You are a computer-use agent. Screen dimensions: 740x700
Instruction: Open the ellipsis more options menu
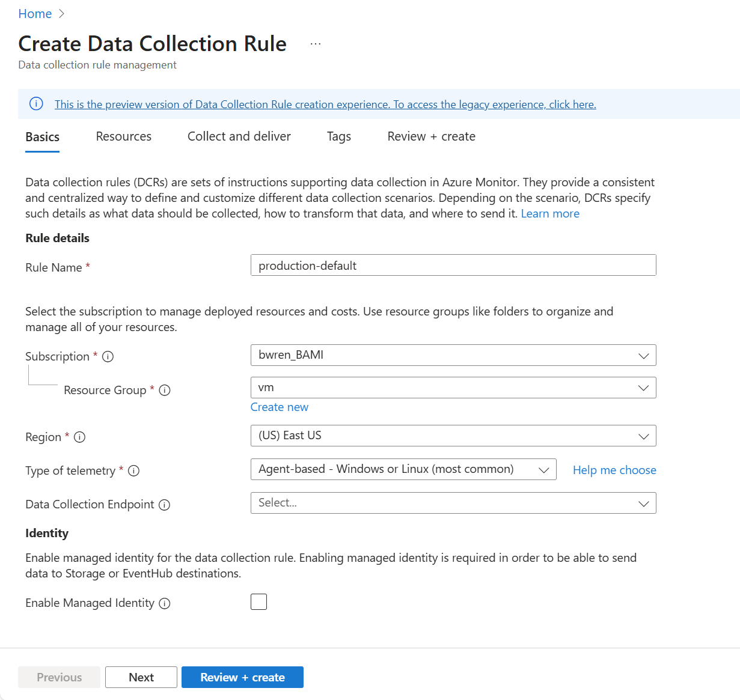point(316,44)
